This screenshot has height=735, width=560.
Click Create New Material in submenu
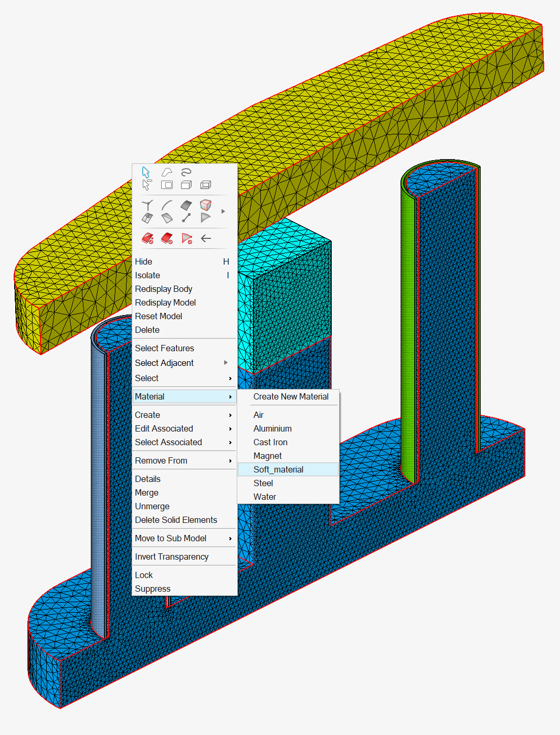(288, 397)
